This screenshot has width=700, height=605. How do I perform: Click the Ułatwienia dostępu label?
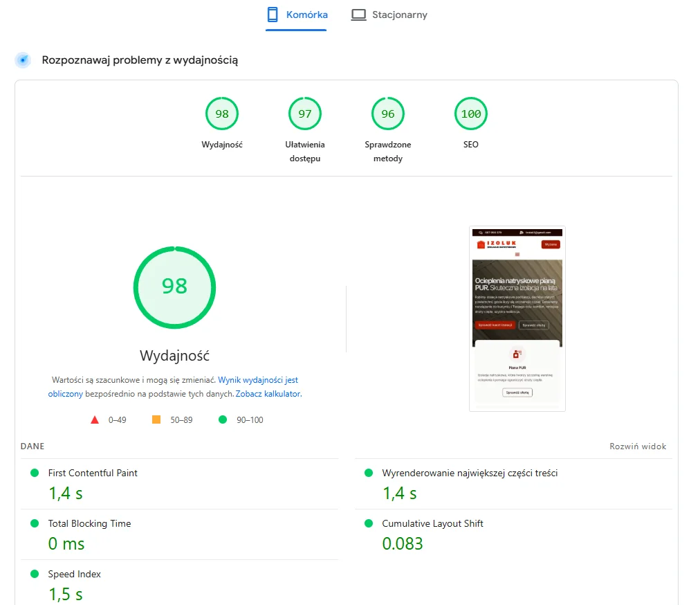[305, 152]
